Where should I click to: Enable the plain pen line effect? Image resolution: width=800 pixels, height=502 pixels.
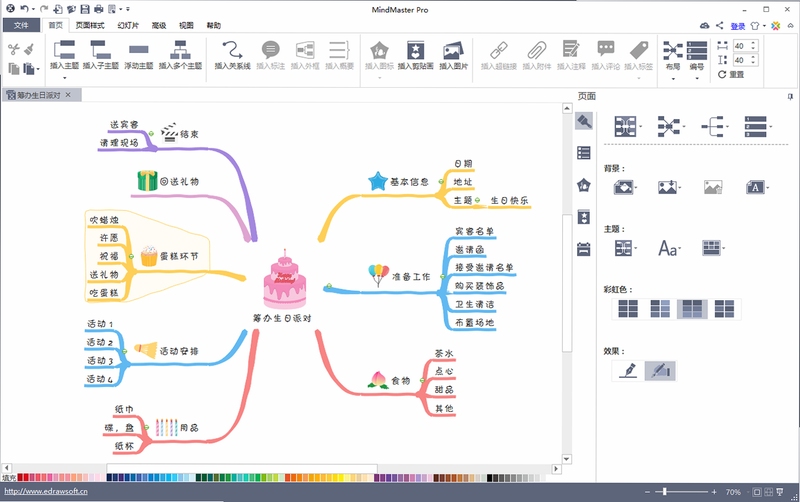(x=628, y=370)
